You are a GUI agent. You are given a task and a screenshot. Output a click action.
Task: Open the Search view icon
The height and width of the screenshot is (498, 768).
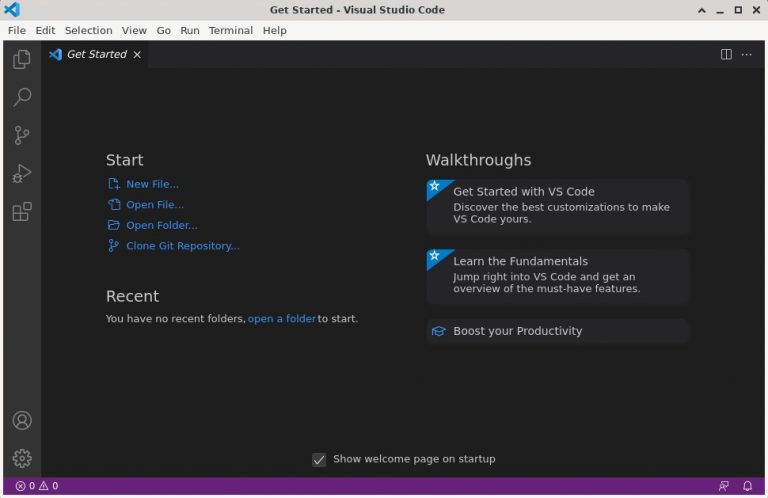tap(22, 97)
